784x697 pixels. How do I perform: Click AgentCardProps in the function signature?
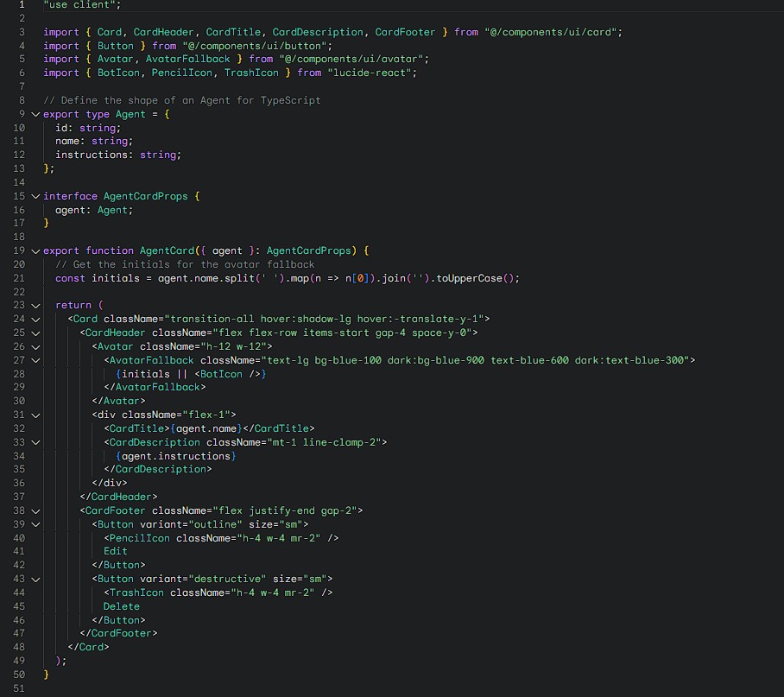308,251
